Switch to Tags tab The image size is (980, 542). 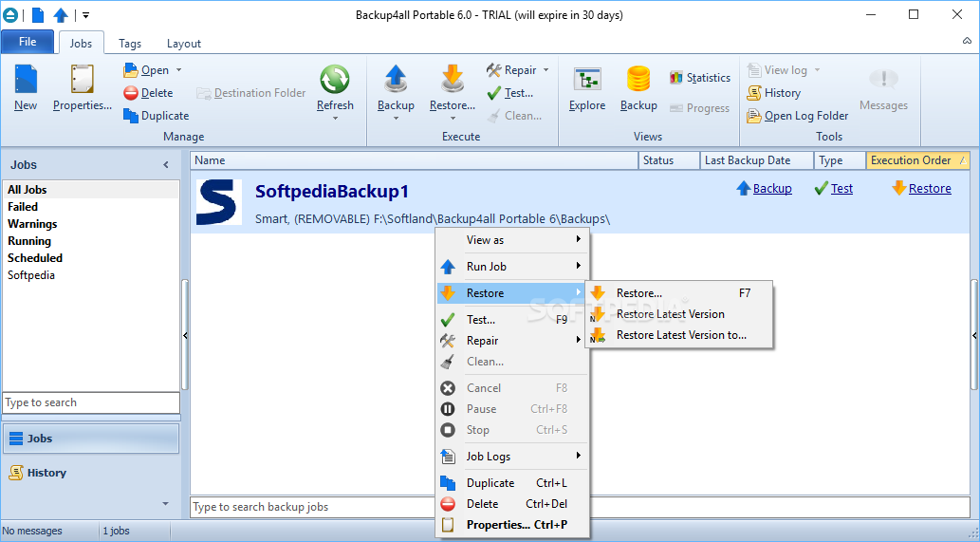130,43
